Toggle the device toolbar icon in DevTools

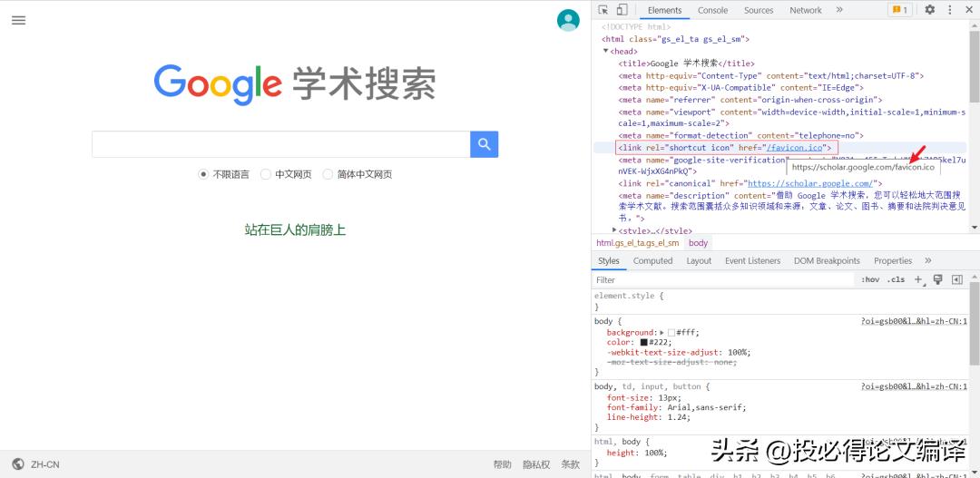[622, 10]
